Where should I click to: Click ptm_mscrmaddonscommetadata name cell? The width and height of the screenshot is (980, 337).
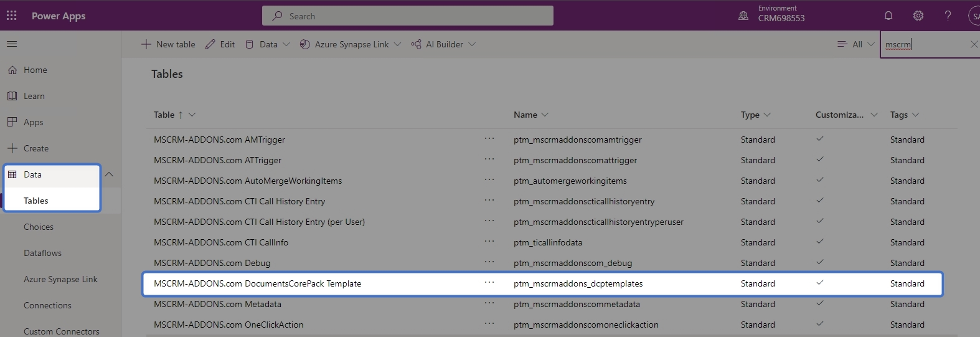577,304
